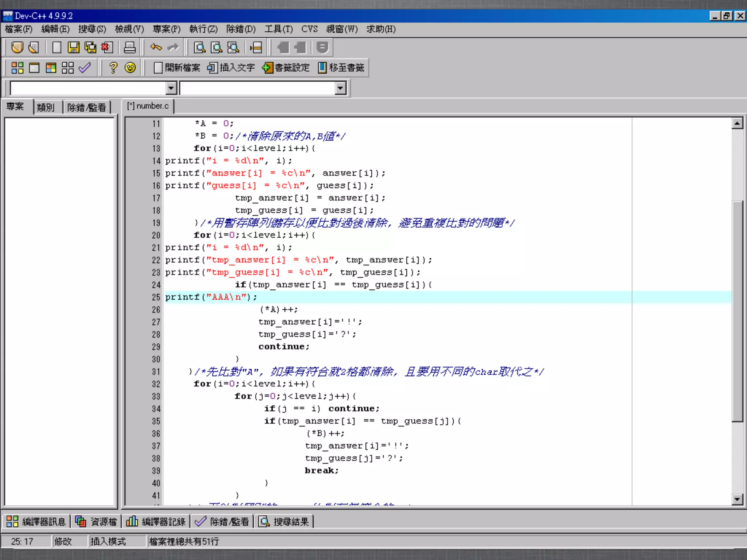Click the Print icon in toolbar
This screenshot has width=747, height=560.
coord(129,47)
